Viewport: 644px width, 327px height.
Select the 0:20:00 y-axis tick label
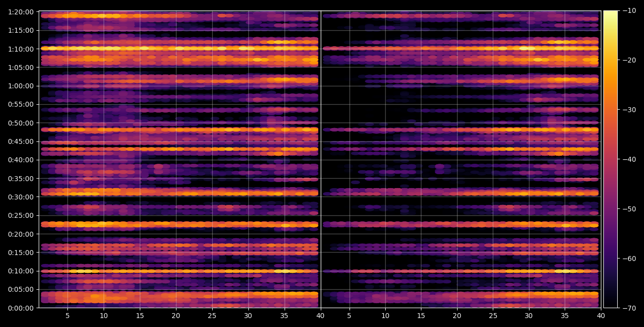(x=22, y=234)
